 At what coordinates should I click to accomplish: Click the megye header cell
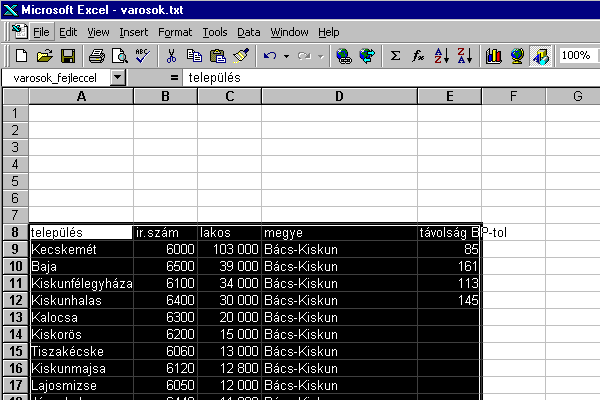pos(339,232)
